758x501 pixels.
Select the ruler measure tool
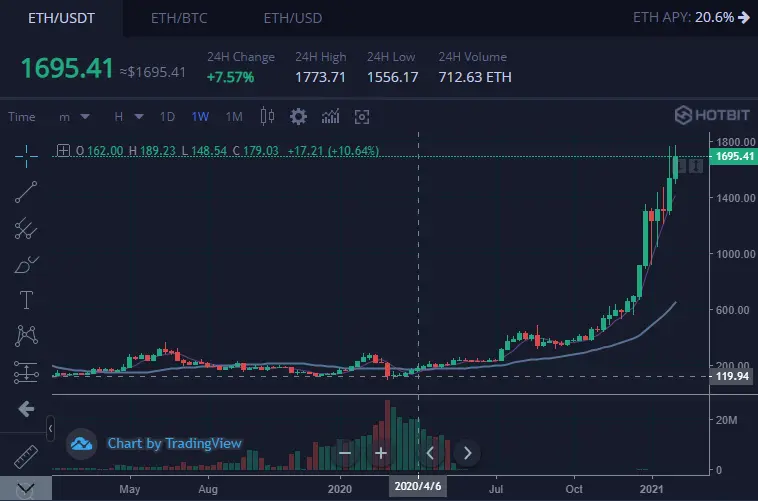click(x=26, y=457)
